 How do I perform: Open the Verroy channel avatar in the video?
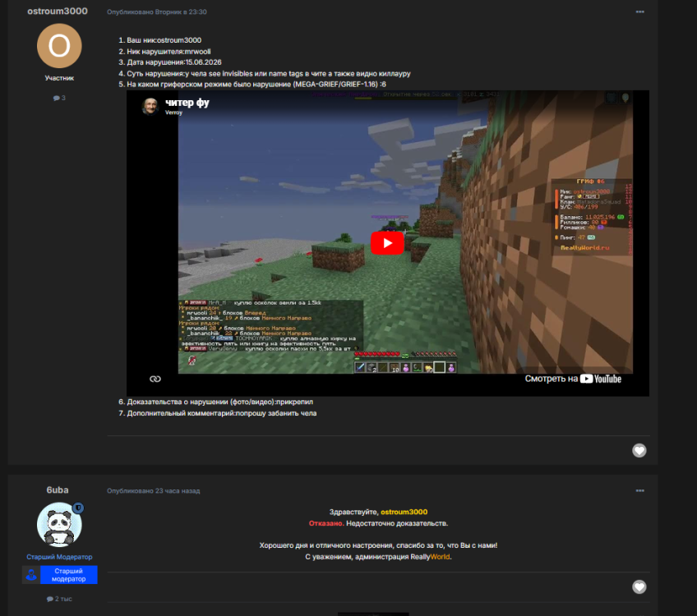tap(150, 106)
